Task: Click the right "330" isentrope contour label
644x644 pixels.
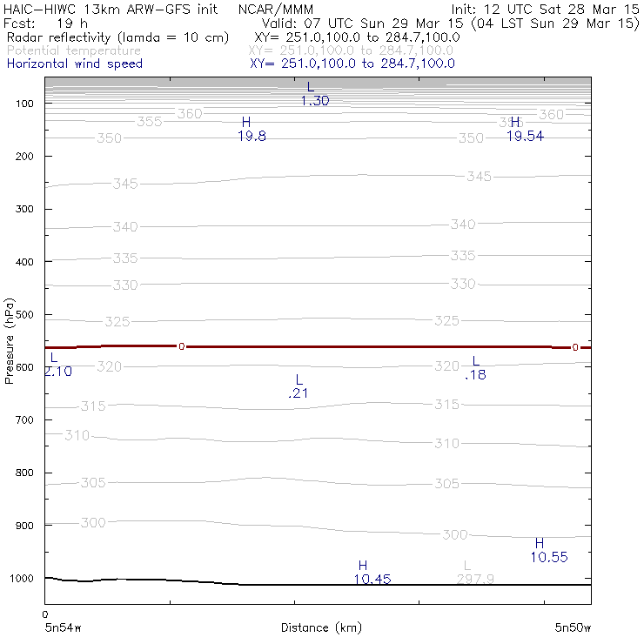Action: pos(463,284)
